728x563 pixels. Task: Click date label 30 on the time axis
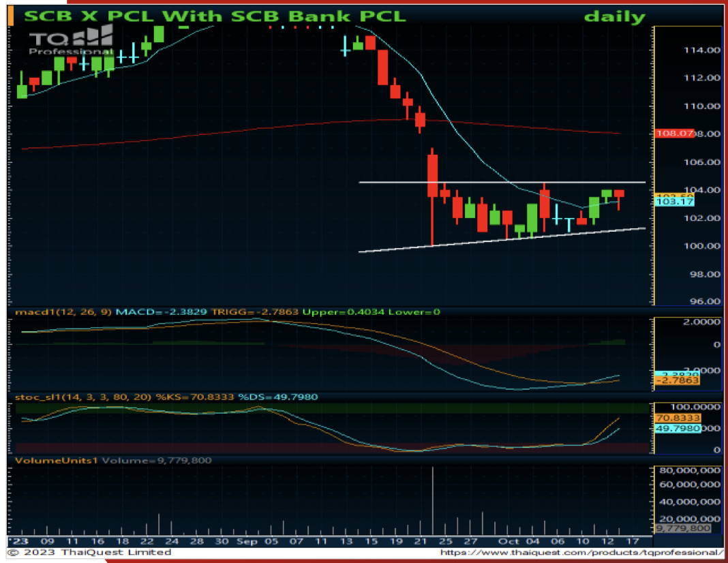click(x=222, y=541)
